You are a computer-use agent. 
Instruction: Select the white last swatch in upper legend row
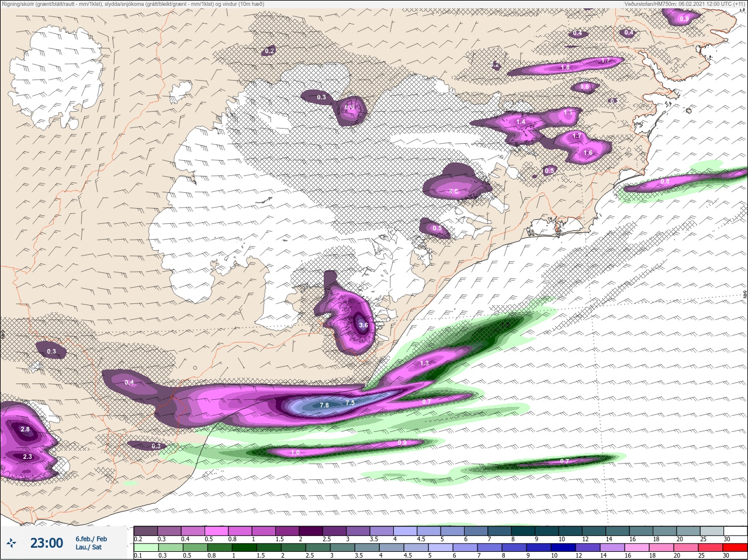click(735, 531)
